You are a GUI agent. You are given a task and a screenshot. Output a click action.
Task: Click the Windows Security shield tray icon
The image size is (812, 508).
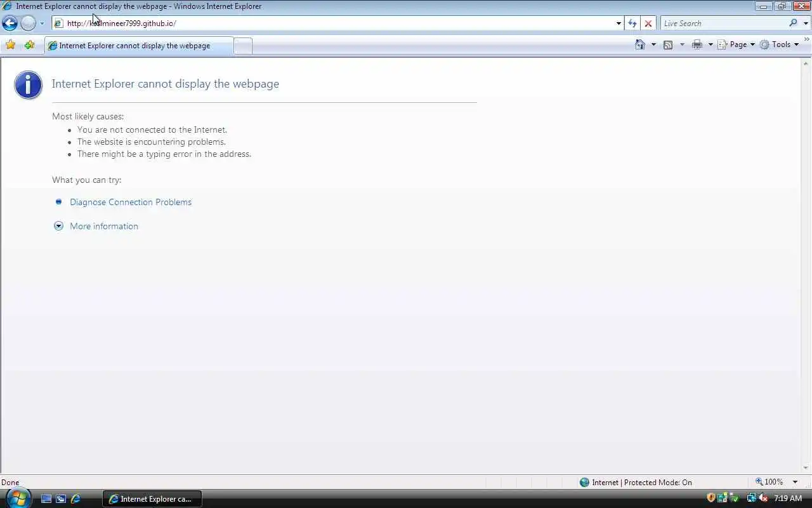[x=711, y=498]
